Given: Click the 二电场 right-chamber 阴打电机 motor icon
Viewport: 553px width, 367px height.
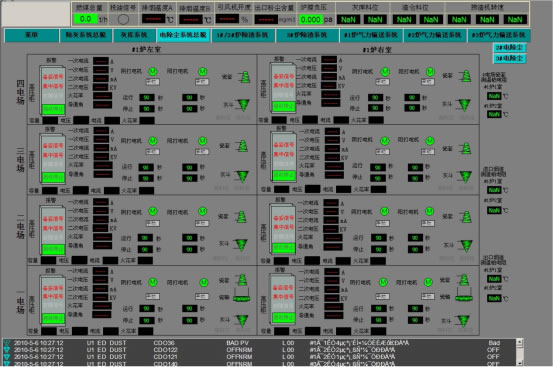Looking at the screenshot, I should click(x=384, y=212).
